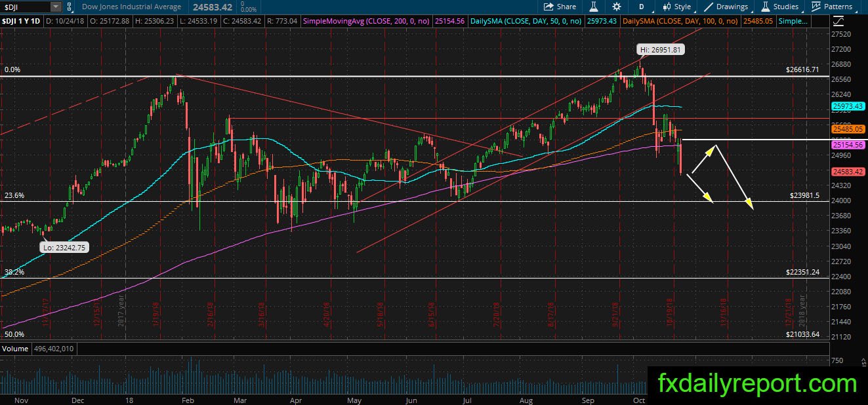Click the 50.0% retracement label
The width and height of the screenshot is (868, 405).
point(13,334)
